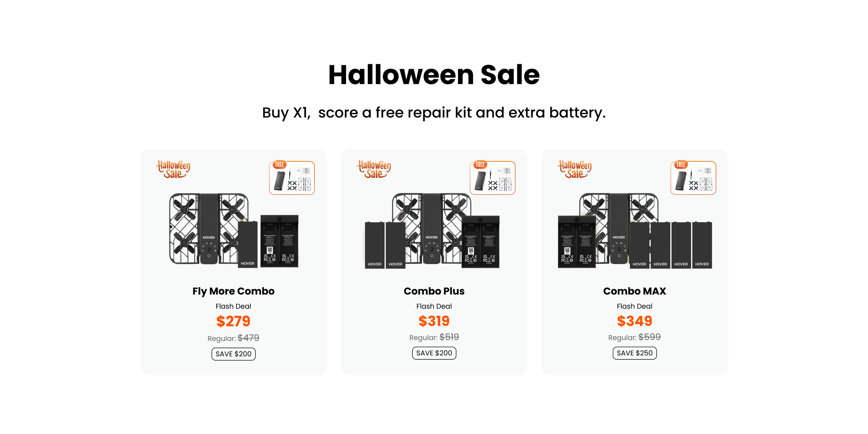Open the Combo Plus title link
868x434 pixels.
coord(434,291)
